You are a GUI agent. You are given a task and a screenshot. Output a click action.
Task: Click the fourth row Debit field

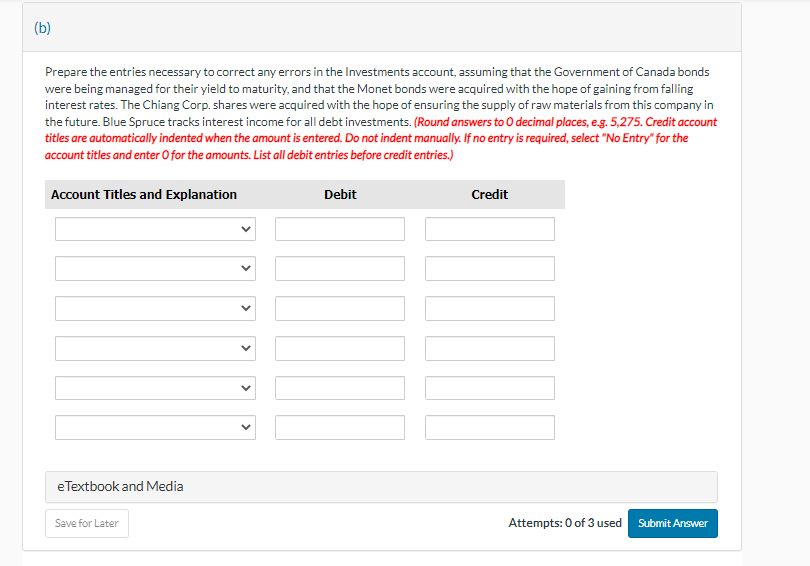click(340, 348)
